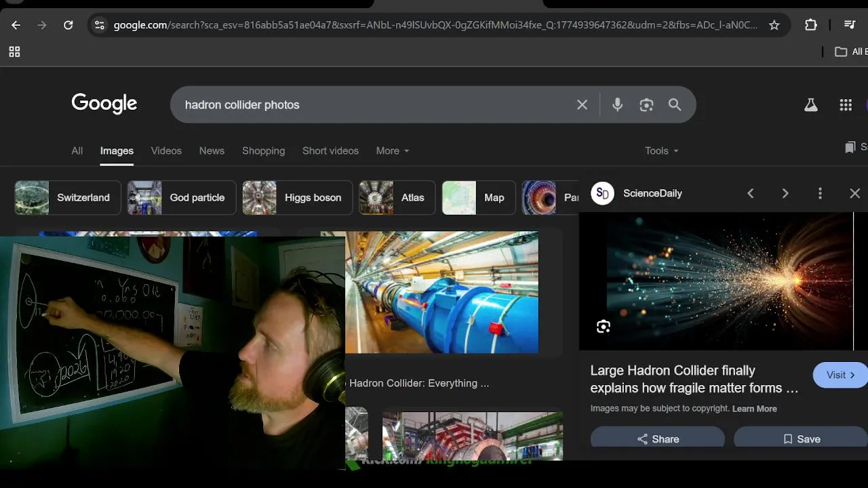Viewport: 868px width, 488px height.
Task: Filter images by Map chip
Action: pos(479,197)
